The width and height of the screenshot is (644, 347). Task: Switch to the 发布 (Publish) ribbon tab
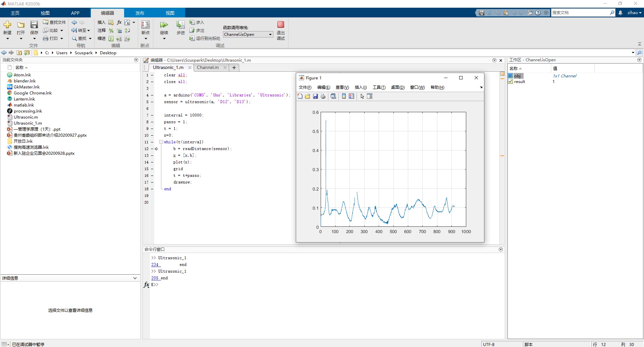tap(140, 13)
